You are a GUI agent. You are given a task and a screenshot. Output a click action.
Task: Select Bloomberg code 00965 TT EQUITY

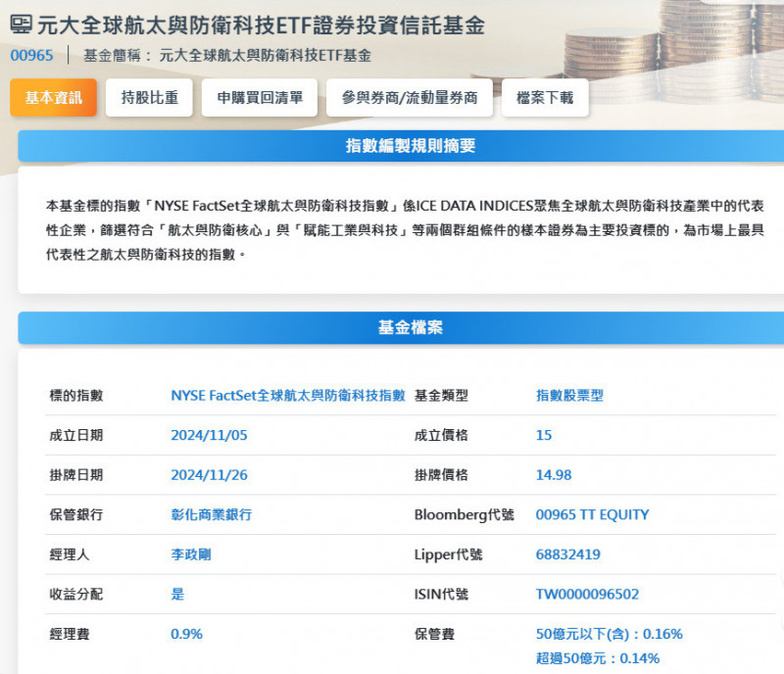[593, 514]
